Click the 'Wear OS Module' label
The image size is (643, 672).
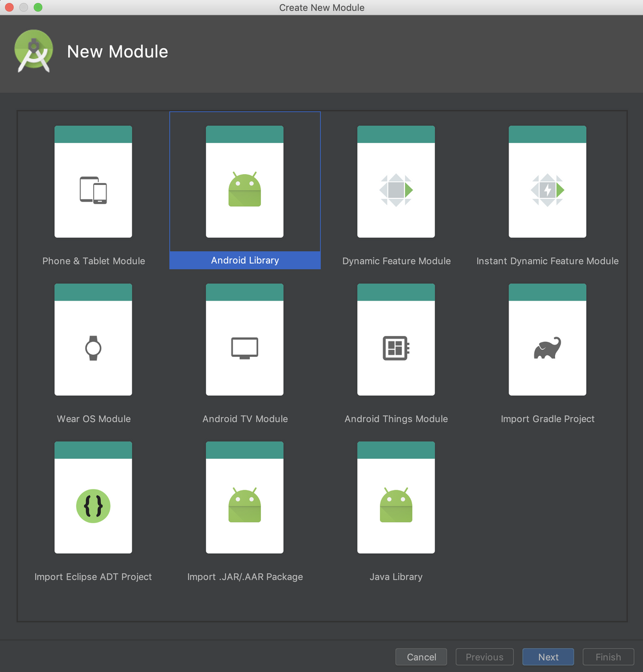[x=94, y=419]
